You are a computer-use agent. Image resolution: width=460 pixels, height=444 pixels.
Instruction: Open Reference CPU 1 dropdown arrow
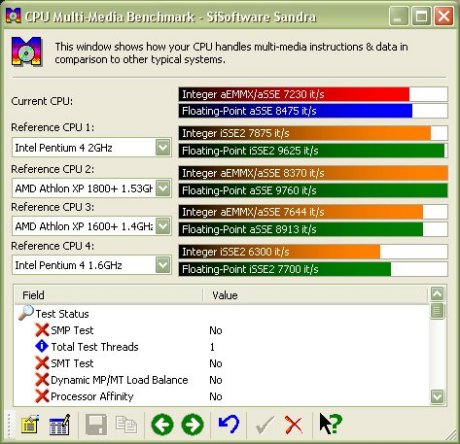click(x=163, y=147)
